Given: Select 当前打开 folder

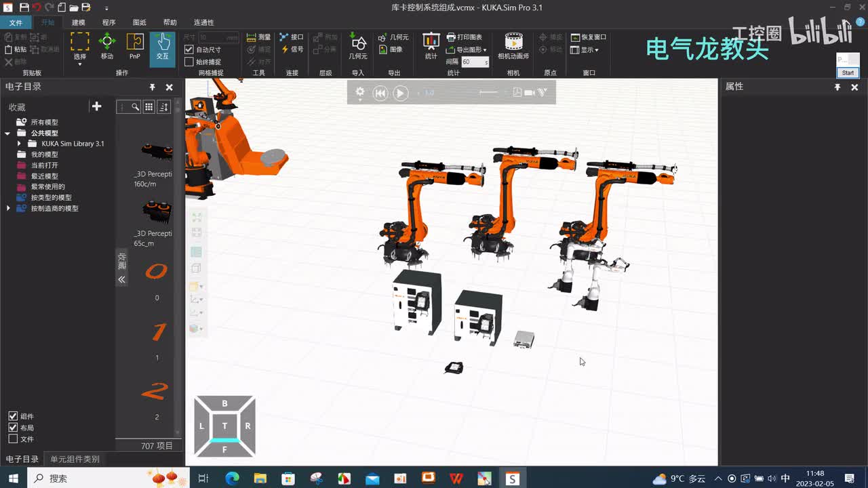Looking at the screenshot, I should tap(44, 165).
